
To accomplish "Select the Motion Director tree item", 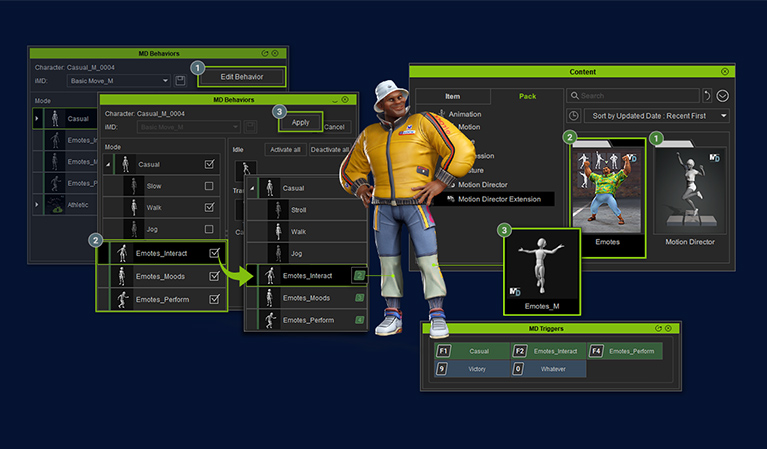I will click(x=482, y=185).
